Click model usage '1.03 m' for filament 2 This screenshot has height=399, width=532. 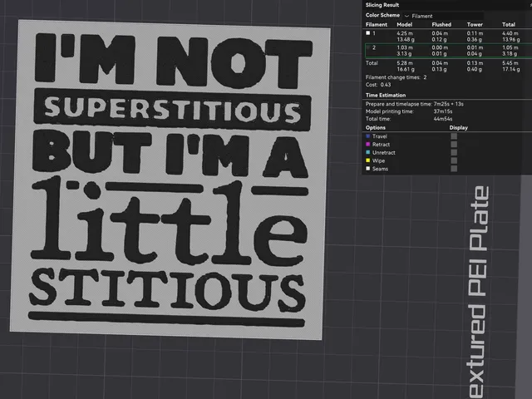coord(405,47)
